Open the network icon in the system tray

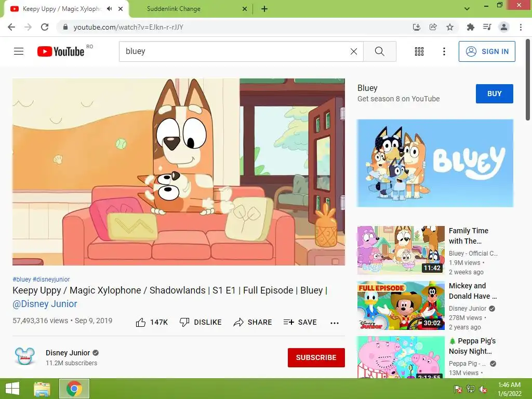coord(471,389)
